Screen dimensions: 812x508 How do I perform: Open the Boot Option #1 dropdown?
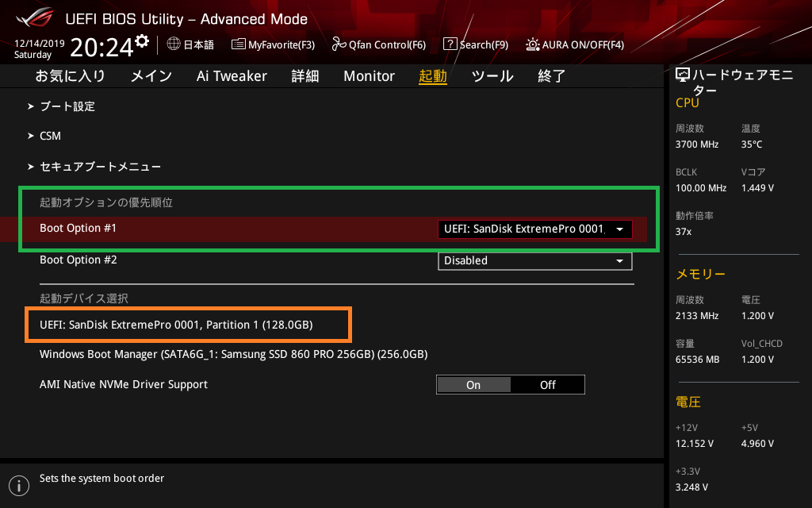535,229
